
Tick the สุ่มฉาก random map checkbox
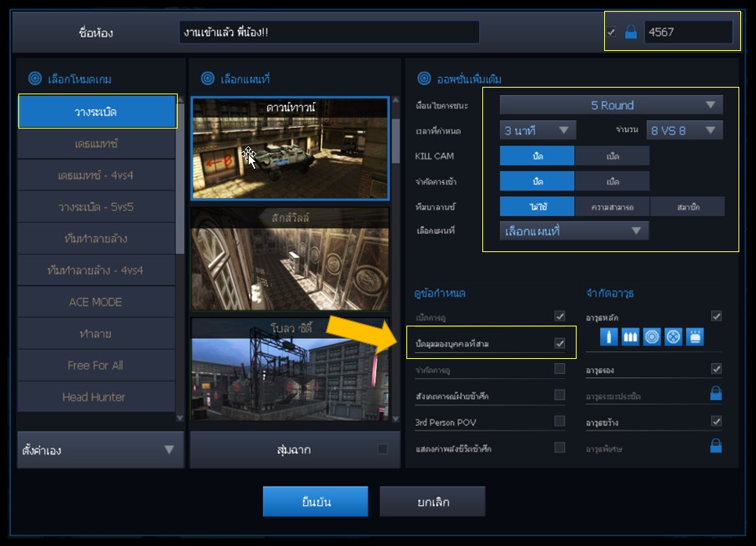382,449
